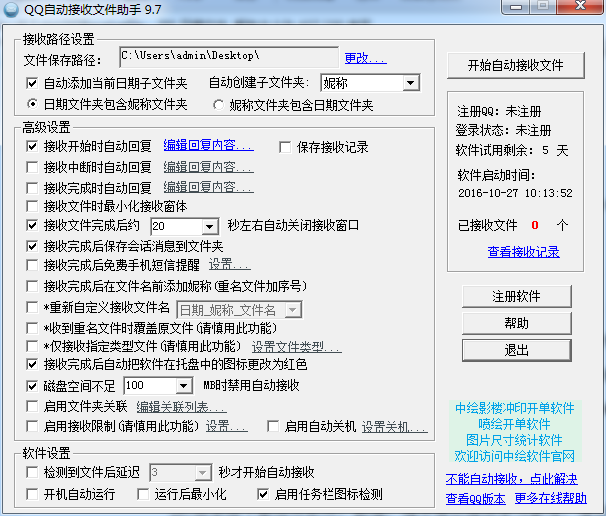
Task: Click the red received files count 0
Action: coord(535,225)
